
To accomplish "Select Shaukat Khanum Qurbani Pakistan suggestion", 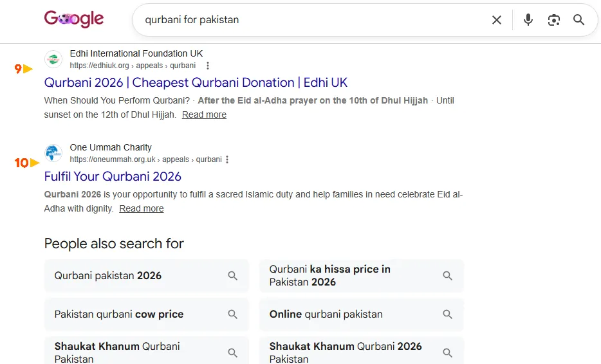I will pyautogui.click(x=147, y=350).
